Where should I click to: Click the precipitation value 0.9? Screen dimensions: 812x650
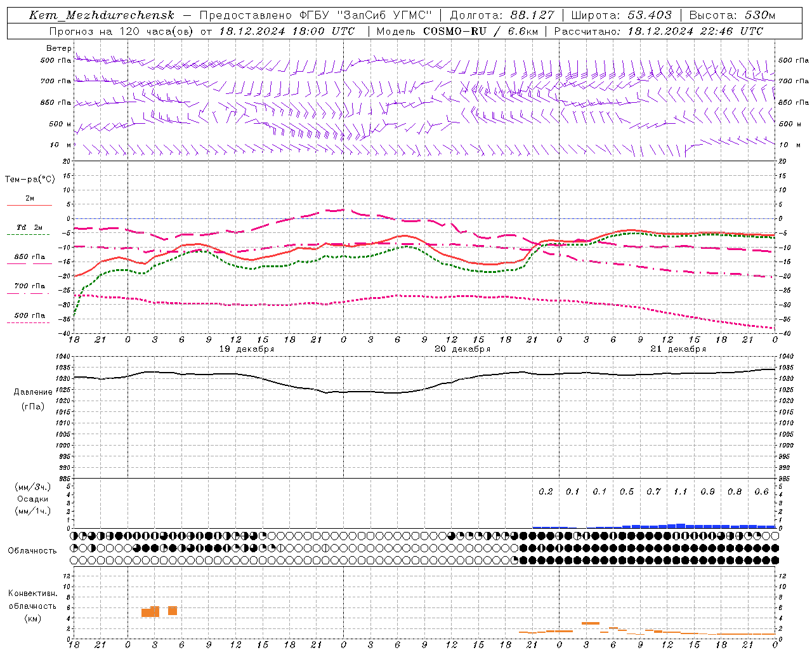click(707, 492)
